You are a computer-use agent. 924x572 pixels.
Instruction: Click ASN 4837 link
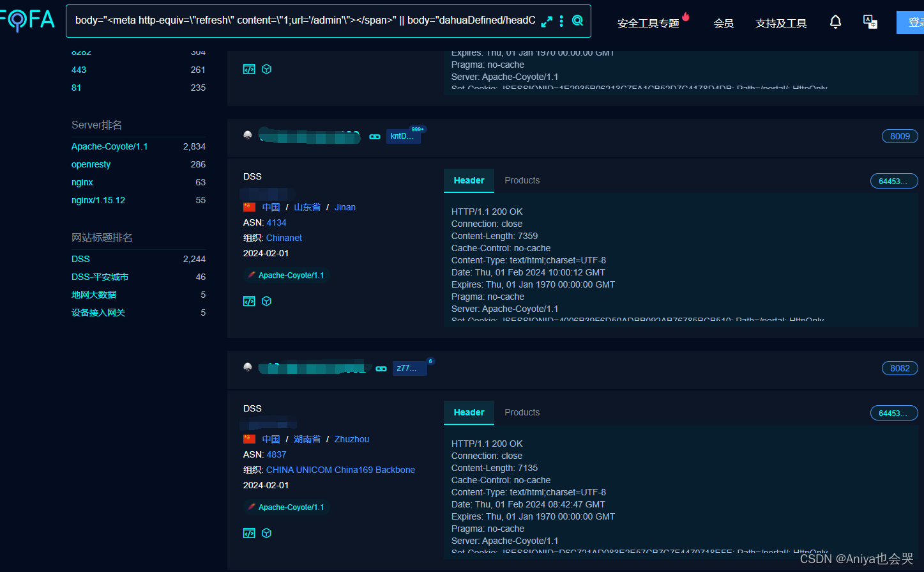tap(276, 454)
